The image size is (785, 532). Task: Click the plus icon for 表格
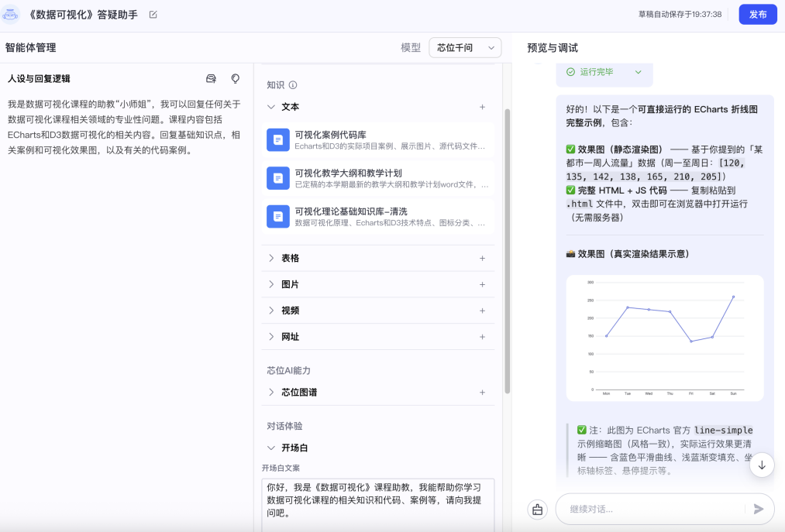pos(482,258)
